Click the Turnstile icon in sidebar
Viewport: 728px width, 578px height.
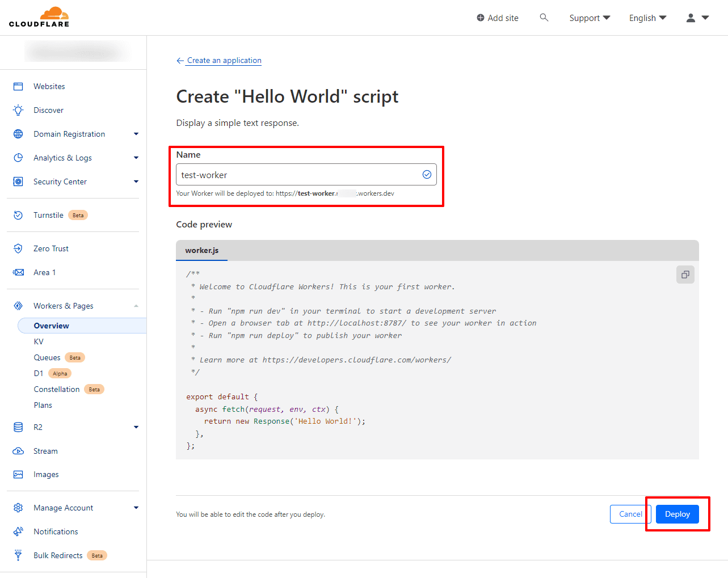pyautogui.click(x=18, y=215)
